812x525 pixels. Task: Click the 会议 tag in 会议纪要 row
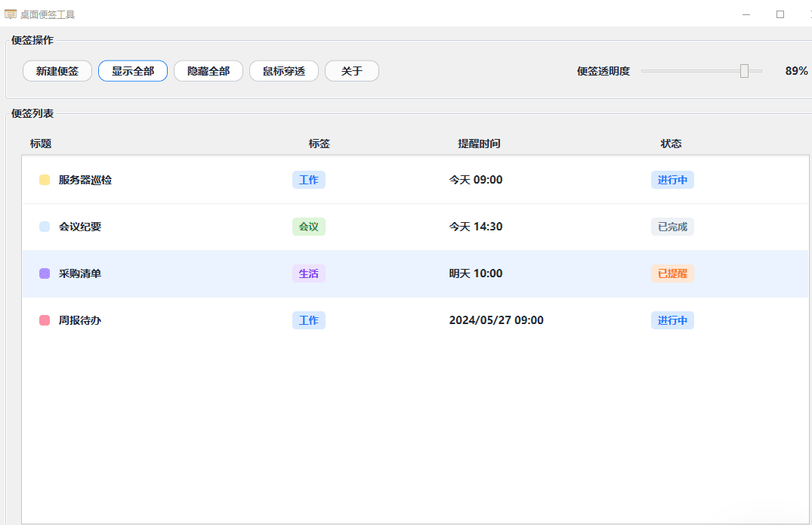(x=309, y=227)
